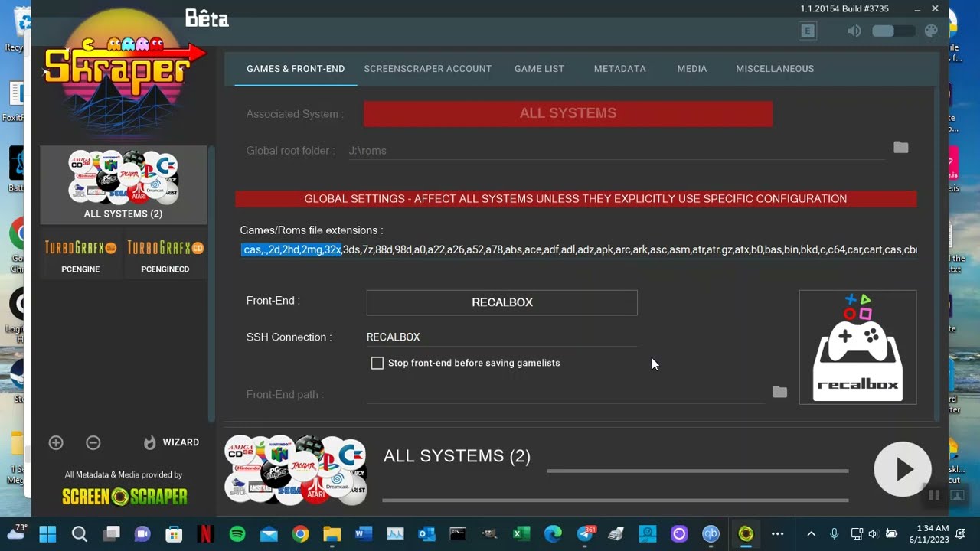Switch to Skraper taskbar icon
The image size is (980, 551).
[746, 533]
